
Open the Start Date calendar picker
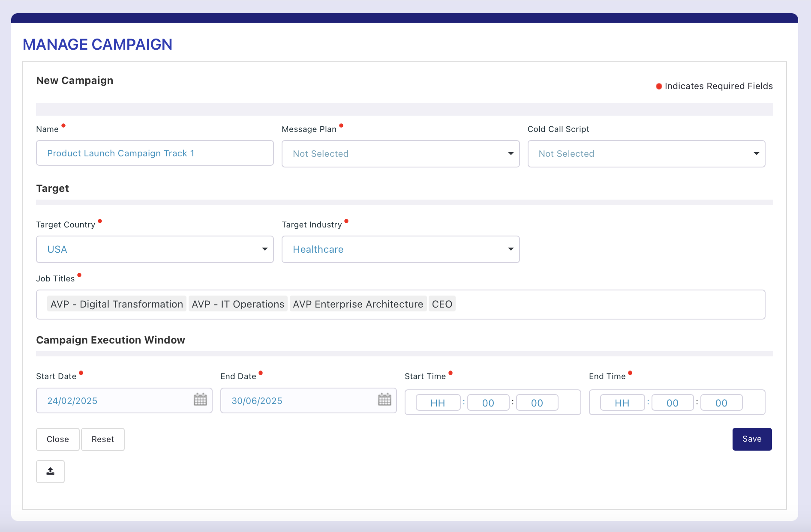coord(200,400)
